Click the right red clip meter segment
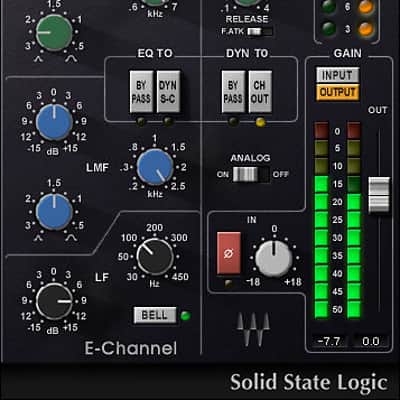The image size is (400, 400). 354,130
